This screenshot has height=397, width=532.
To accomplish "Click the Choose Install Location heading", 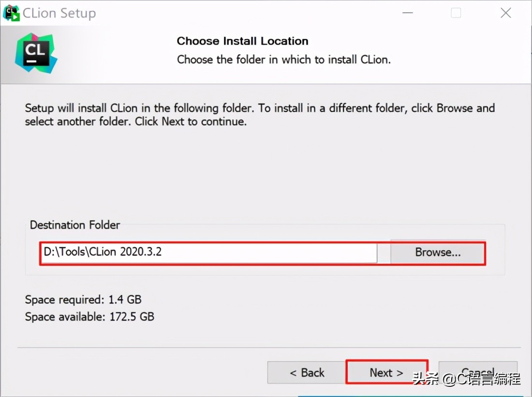I will pyautogui.click(x=242, y=41).
